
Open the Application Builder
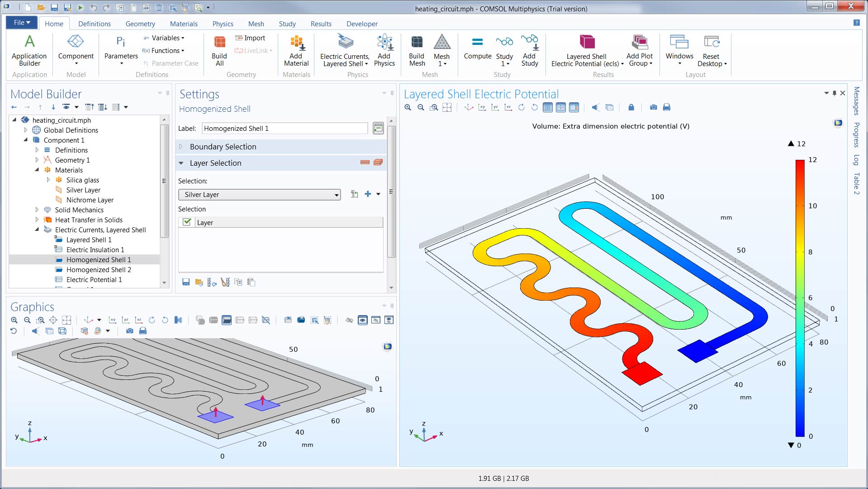pyautogui.click(x=29, y=50)
